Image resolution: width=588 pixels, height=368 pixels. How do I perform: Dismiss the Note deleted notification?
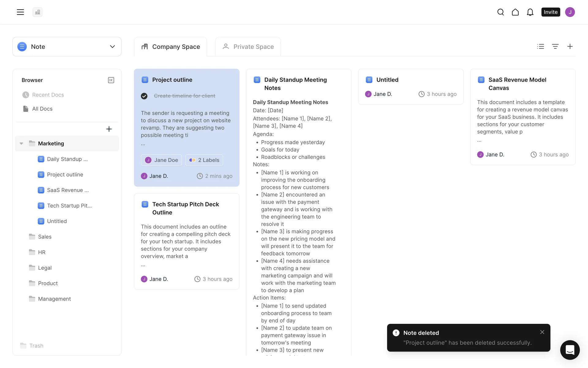pyautogui.click(x=542, y=332)
